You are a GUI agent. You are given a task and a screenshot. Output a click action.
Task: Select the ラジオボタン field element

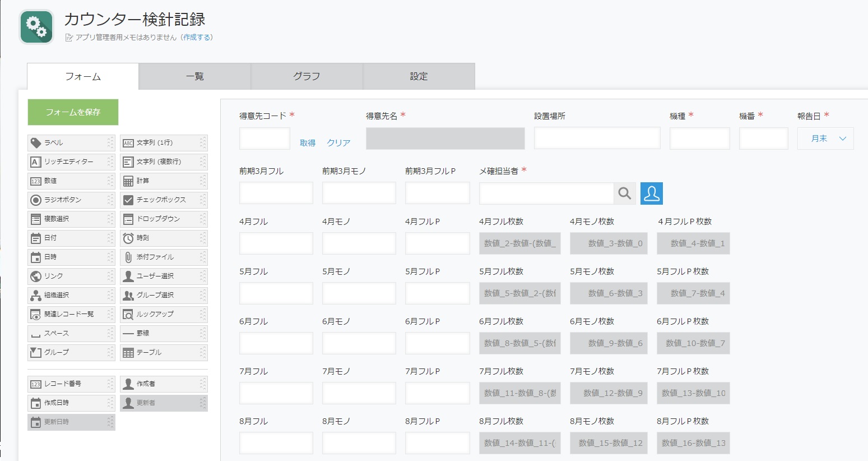click(71, 200)
